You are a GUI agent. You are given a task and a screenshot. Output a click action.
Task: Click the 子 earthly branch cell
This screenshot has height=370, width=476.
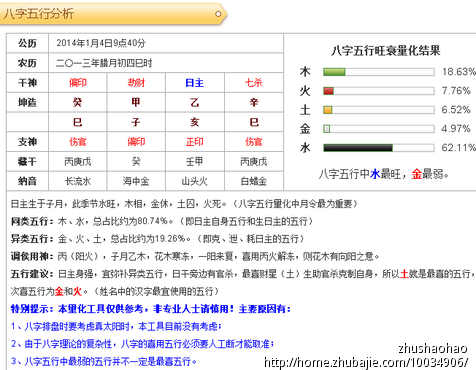tap(136, 122)
